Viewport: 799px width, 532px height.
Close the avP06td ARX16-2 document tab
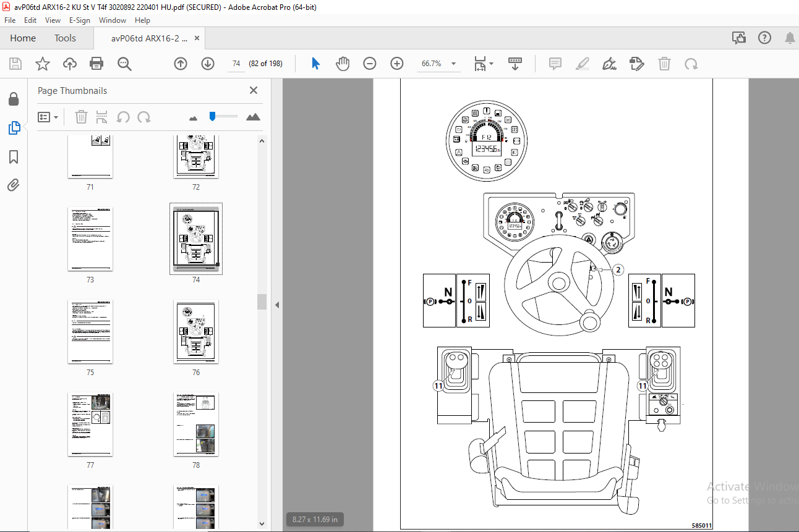point(197,38)
